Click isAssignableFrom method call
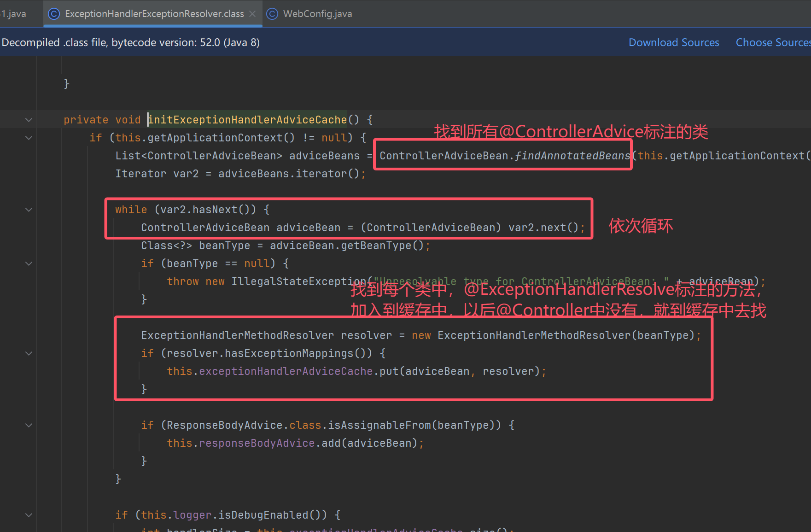The image size is (811, 532). tap(379, 425)
